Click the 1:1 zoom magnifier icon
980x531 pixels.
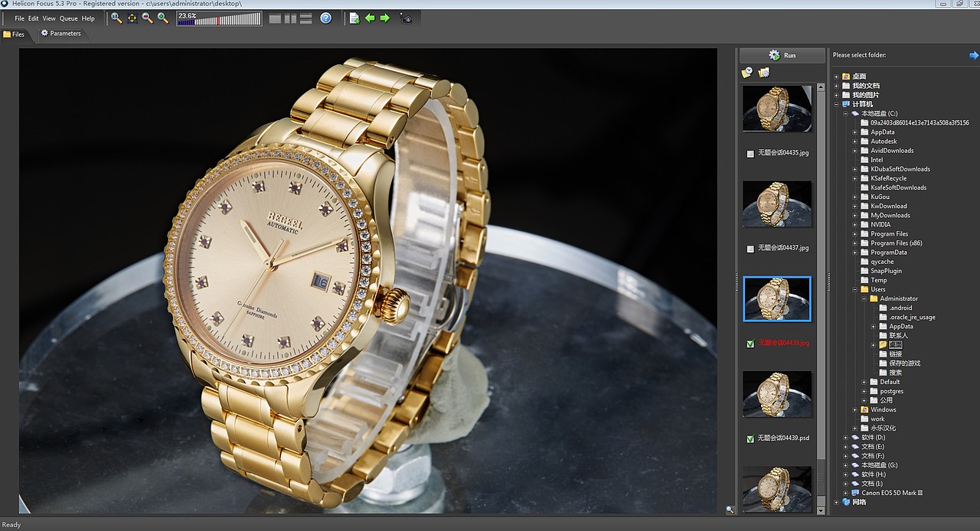tap(116, 18)
